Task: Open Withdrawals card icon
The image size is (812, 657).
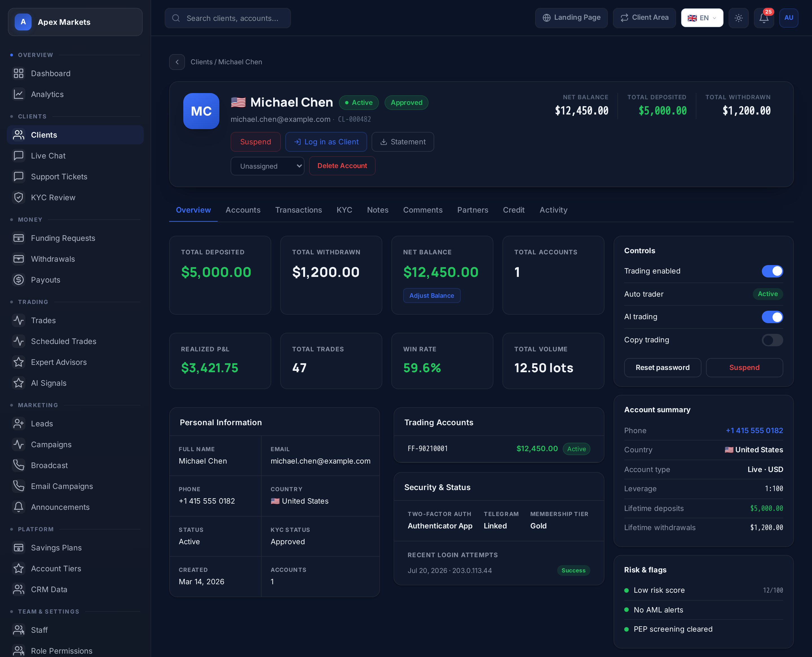Action: coord(19,259)
